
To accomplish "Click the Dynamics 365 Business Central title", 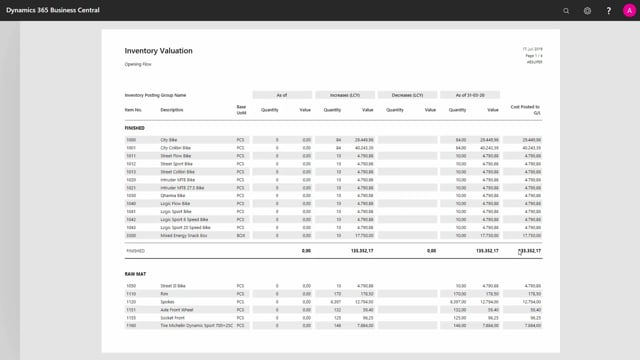I will tap(53, 10).
